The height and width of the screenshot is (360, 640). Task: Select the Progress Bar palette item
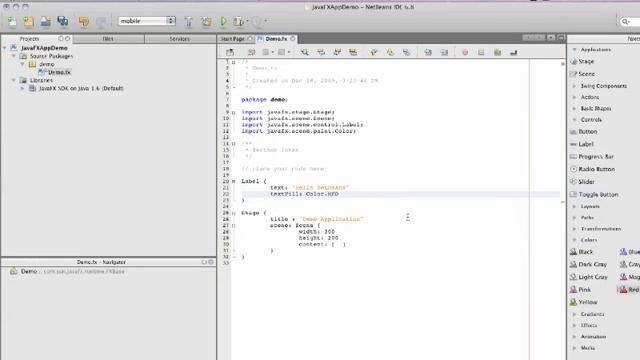click(x=592, y=157)
